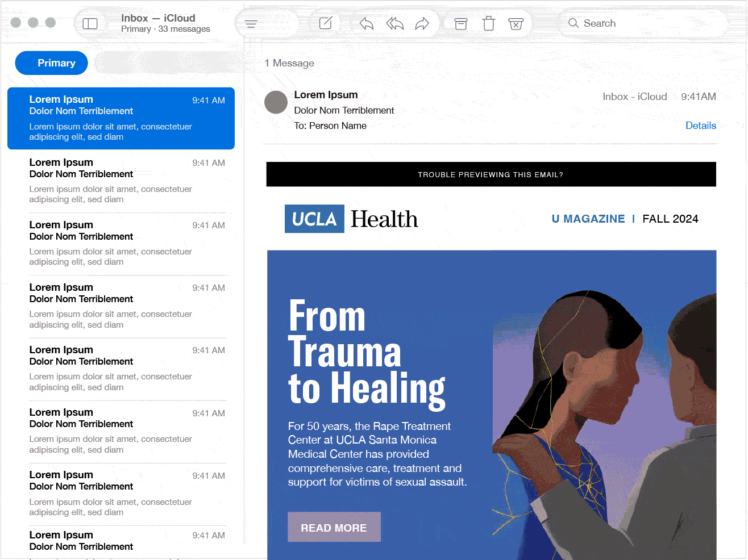Click the magnifying glass in search

click(x=575, y=23)
